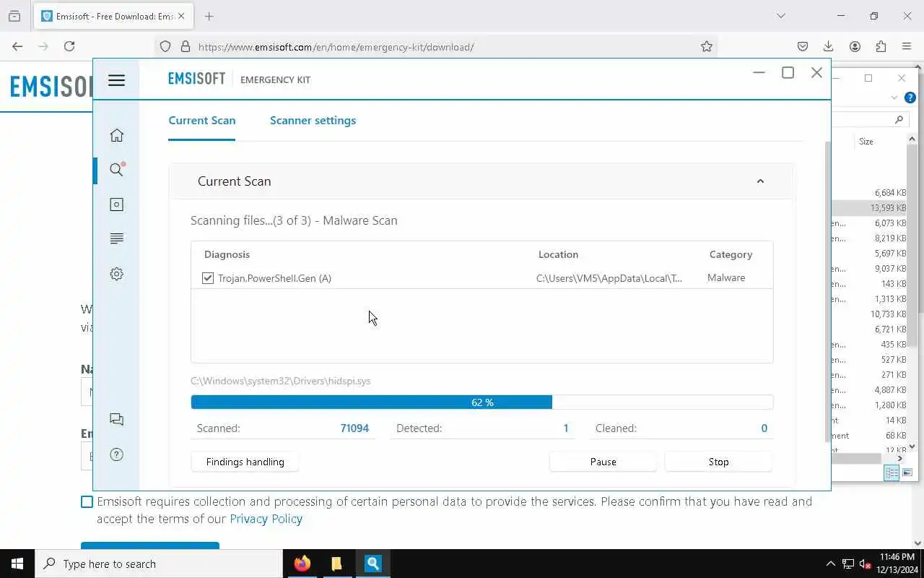Screen dimensions: 924x578
Task: Pause the malware scan
Action: [x=603, y=462]
